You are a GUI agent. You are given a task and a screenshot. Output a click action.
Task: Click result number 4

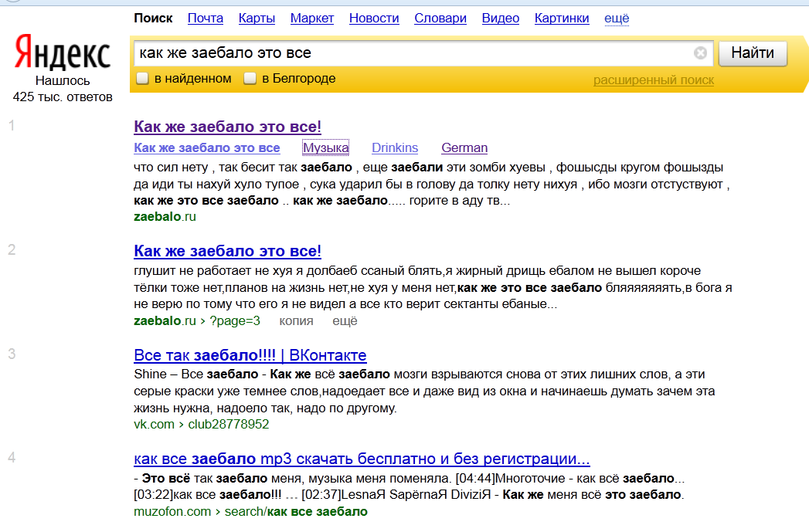[12, 457]
